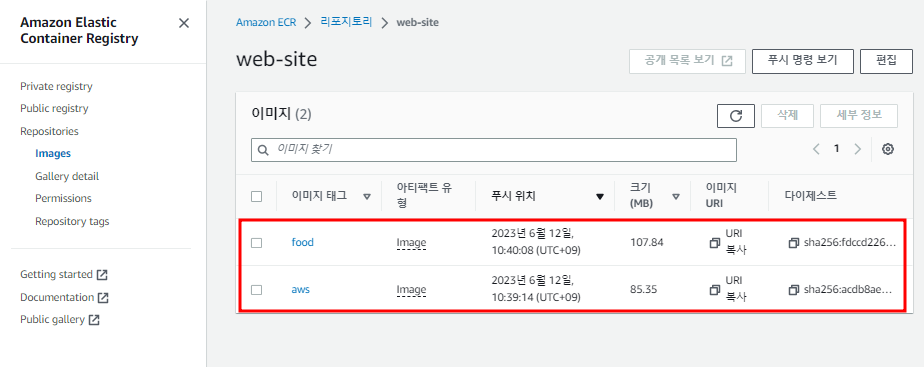Click external link icon beside Getting started

point(103,275)
